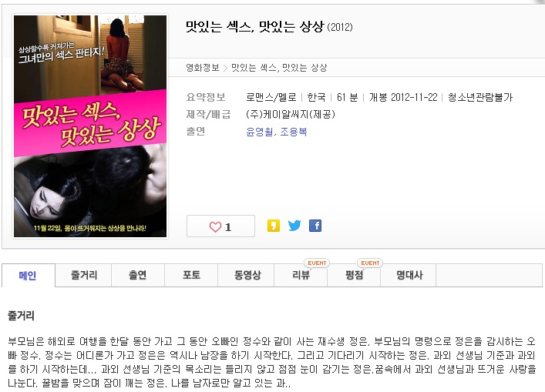This screenshot has width=545, height=392.
Task: Go to the 동영상 tab
Action: click(x=246, y=276)
